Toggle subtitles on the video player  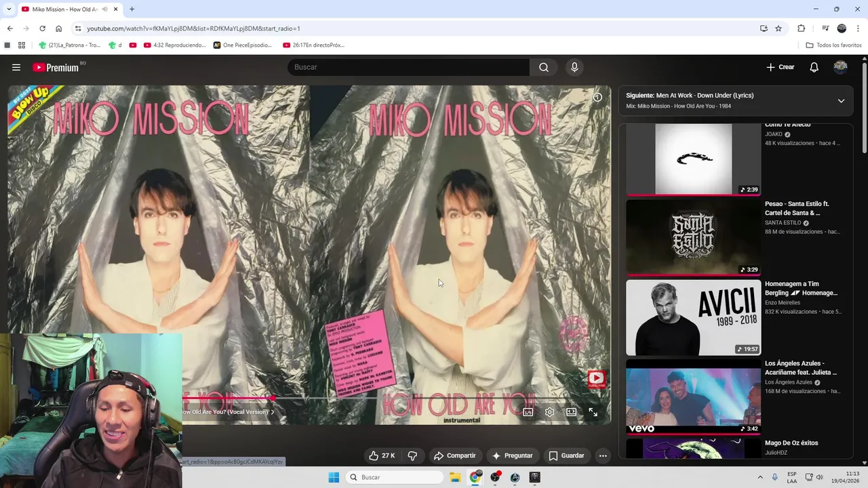pos(528,412)
